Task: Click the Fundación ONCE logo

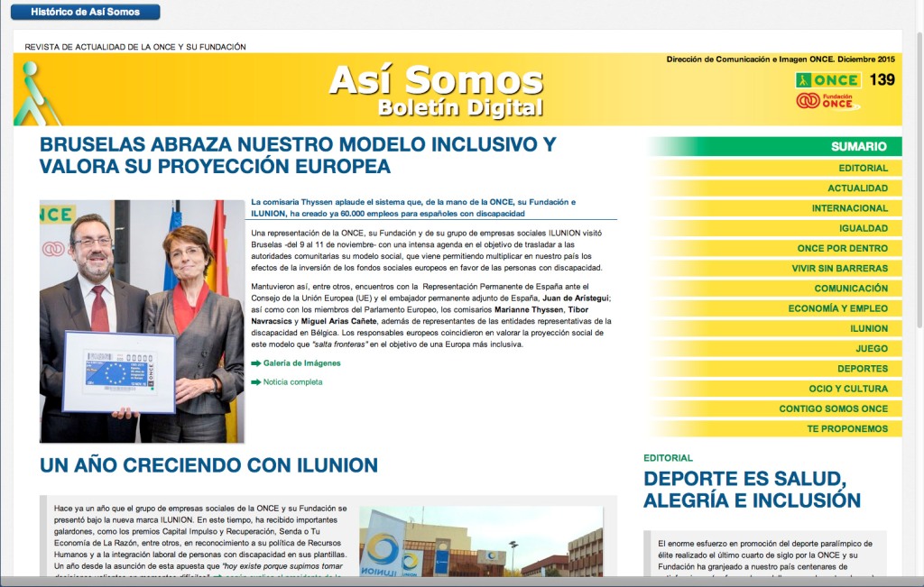Action: [x=827, y=101]
